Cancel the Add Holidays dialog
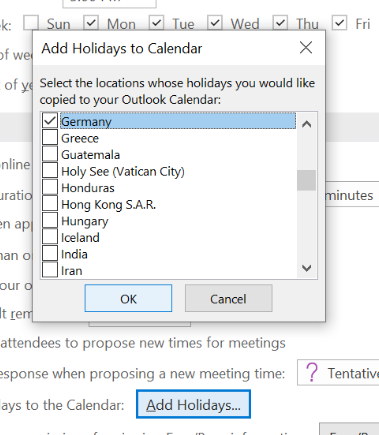Viewport: 379px width, 435px height. coord(229,298)
